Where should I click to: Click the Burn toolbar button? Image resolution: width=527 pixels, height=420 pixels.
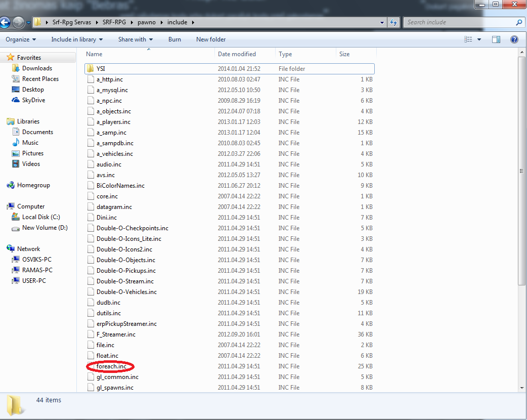(x=175, y=39)
